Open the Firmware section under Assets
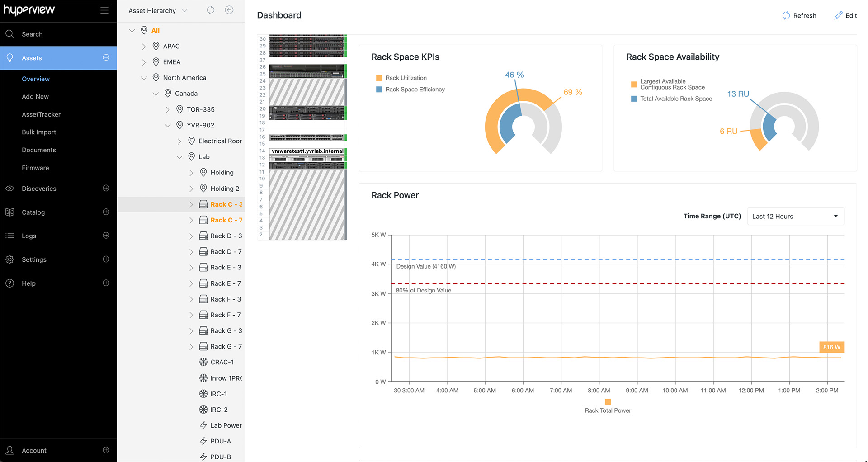 [35, 168]
